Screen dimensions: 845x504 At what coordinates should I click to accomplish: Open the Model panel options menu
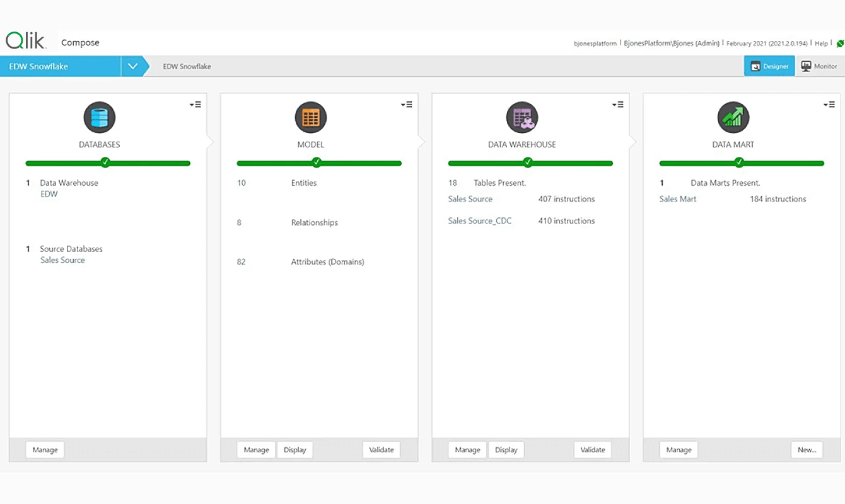point(407,105)
